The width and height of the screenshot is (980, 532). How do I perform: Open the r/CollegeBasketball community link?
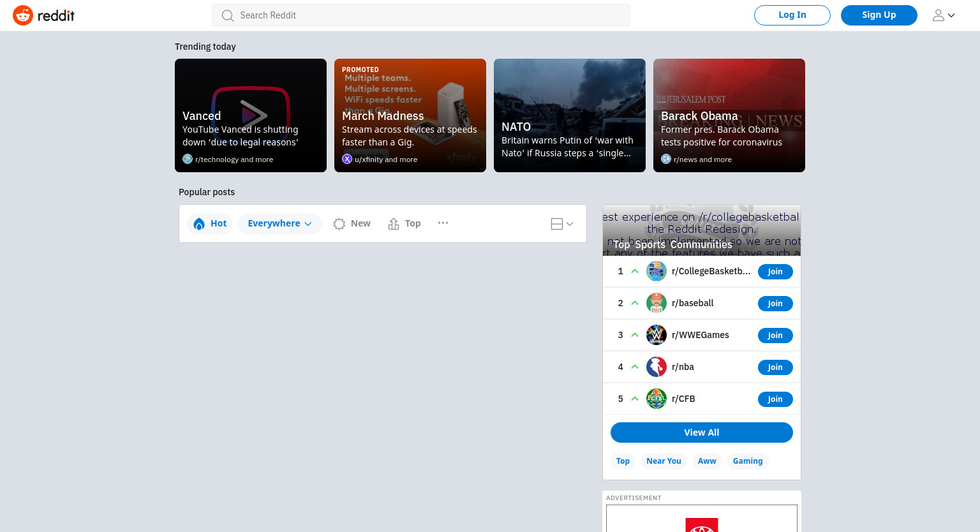click(x=711, y=271)
